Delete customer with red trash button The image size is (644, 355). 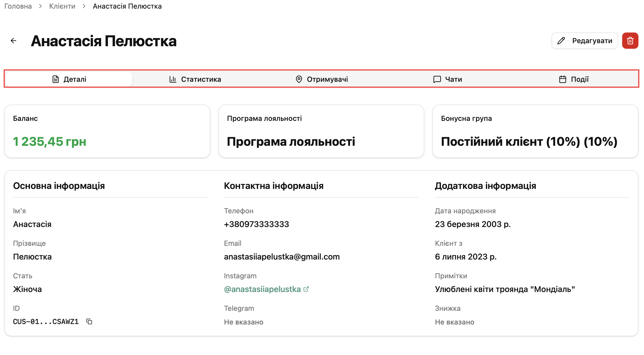[x=630, y=41]
